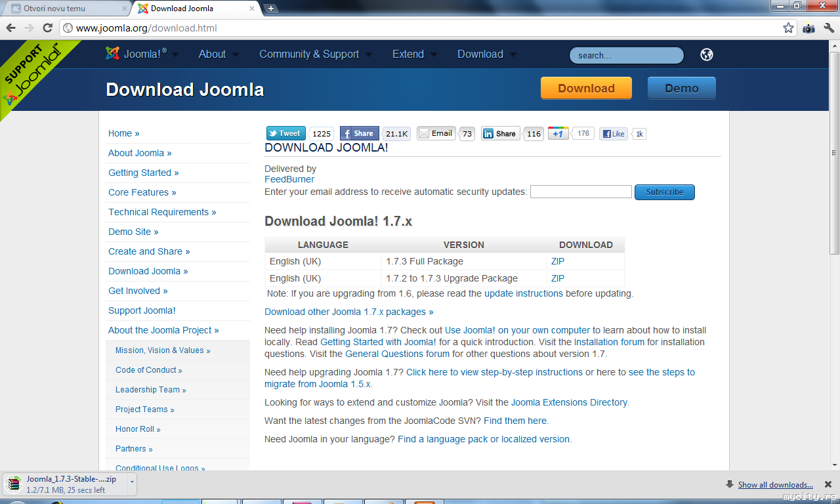
Task: Open Technical Requirements in the sidebar
Action: tap(162, 212)
